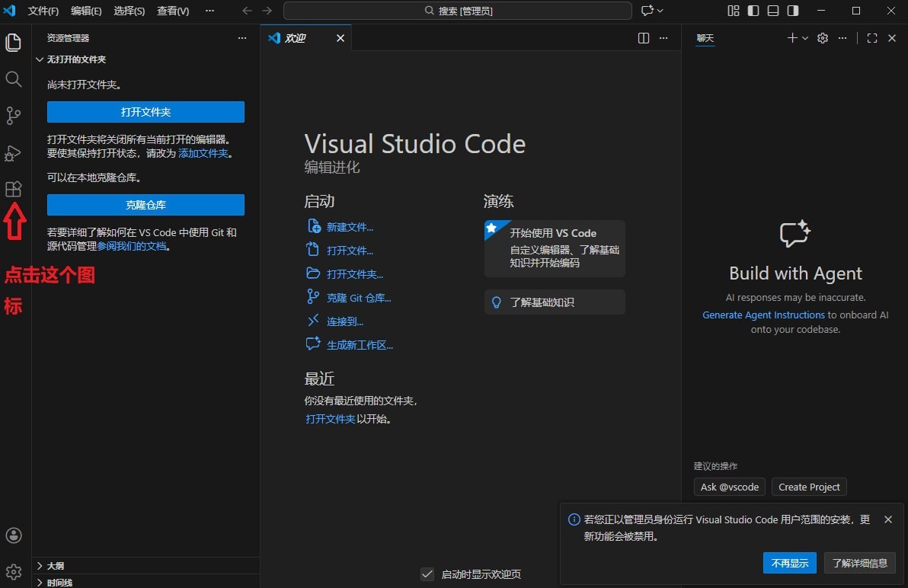Viewport: 908px width, 588px height.
Task: Open the 文件(F) menu
Action: pyautogui.click(x=43, y=11)
